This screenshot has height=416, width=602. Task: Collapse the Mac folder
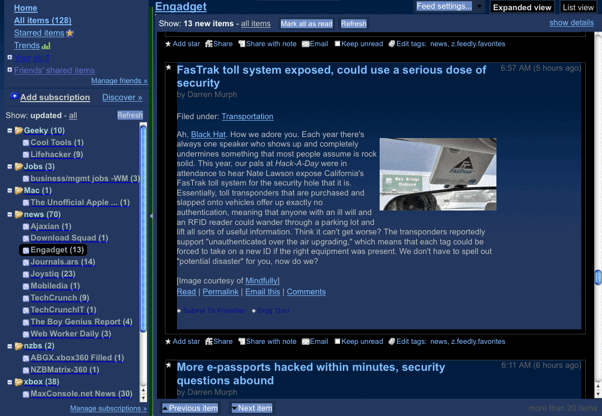[10, 190]
